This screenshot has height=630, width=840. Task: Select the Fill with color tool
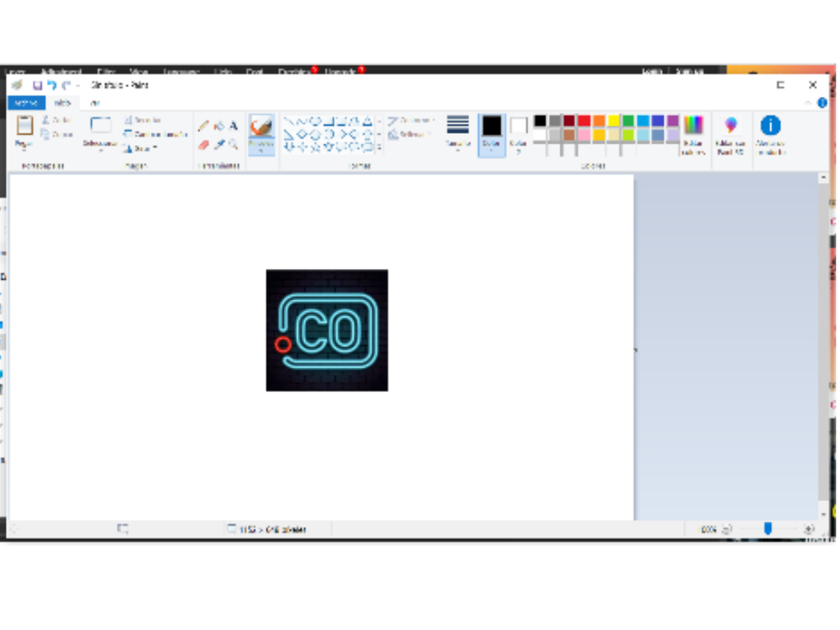[x=218, y=126]
